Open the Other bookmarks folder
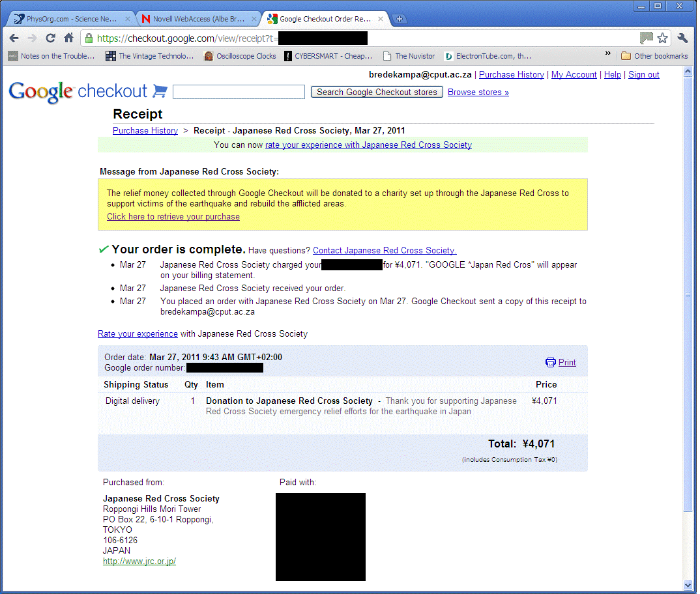Viewport: 700px width, 594px height. 654,56
